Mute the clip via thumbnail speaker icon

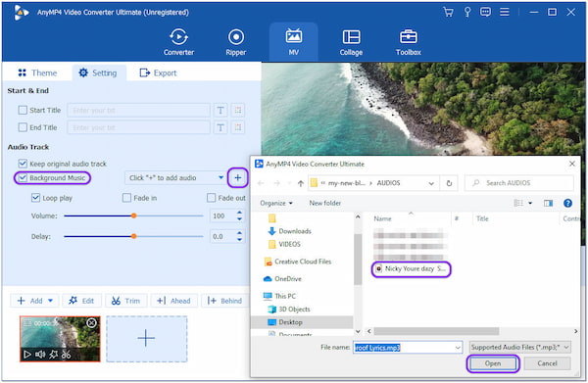coord(40,355)
